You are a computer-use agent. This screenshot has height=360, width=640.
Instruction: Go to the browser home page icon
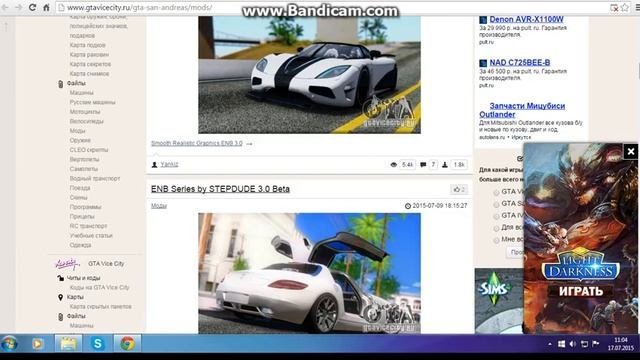point(46,7)
